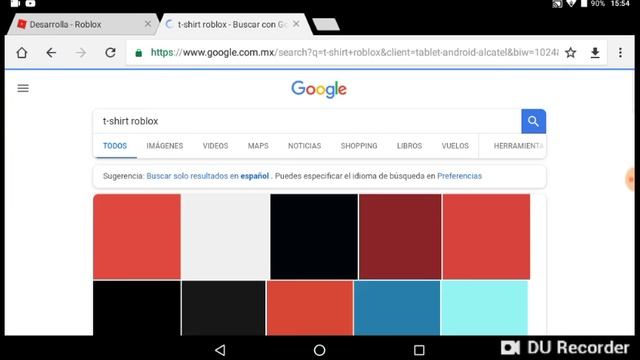Switch to the Desarrolla - Roblox tab
The image size is (640, 360).
[82, 24]
